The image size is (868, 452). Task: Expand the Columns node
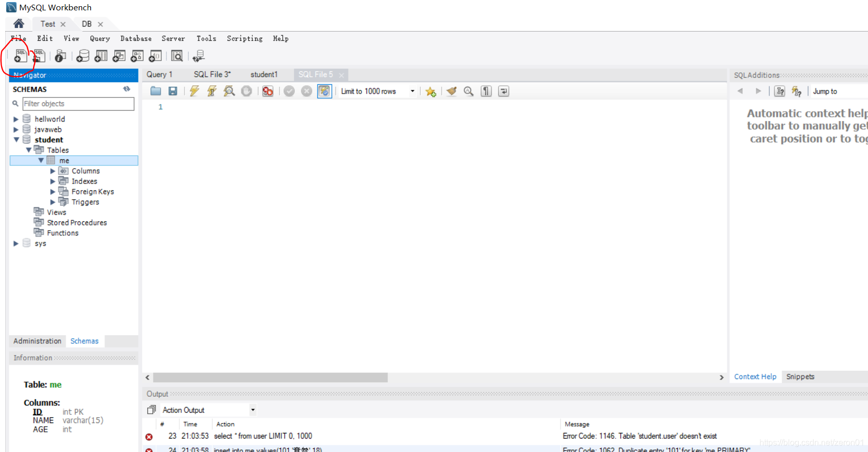coord(53,171)
